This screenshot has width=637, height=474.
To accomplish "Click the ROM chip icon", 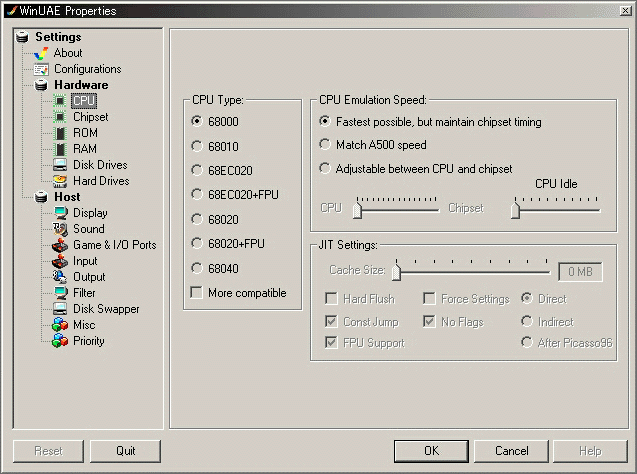I will 60,133.
